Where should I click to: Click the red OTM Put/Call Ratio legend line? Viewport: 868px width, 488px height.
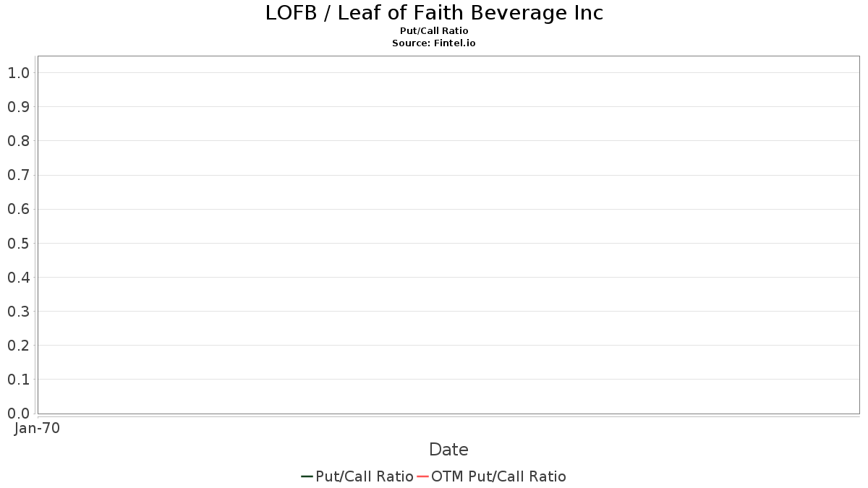point(423,476)
